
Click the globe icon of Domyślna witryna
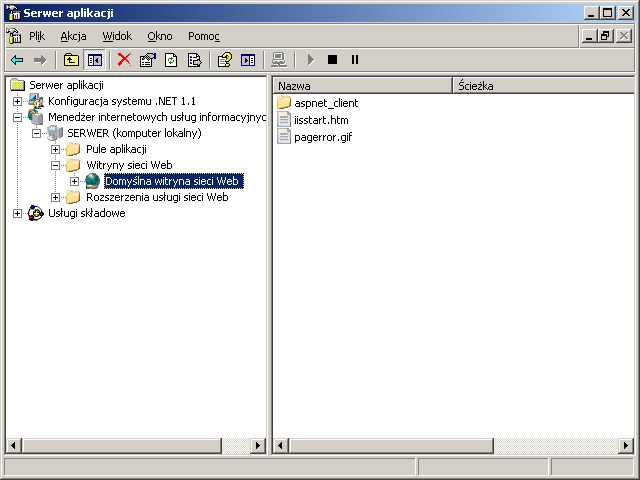(x=93, y=181)
